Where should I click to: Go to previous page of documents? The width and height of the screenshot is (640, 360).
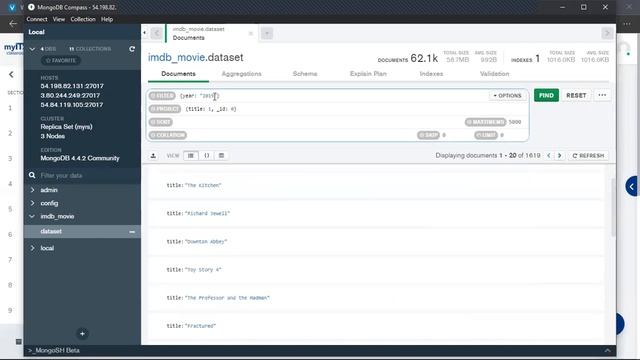click(549, 156)
